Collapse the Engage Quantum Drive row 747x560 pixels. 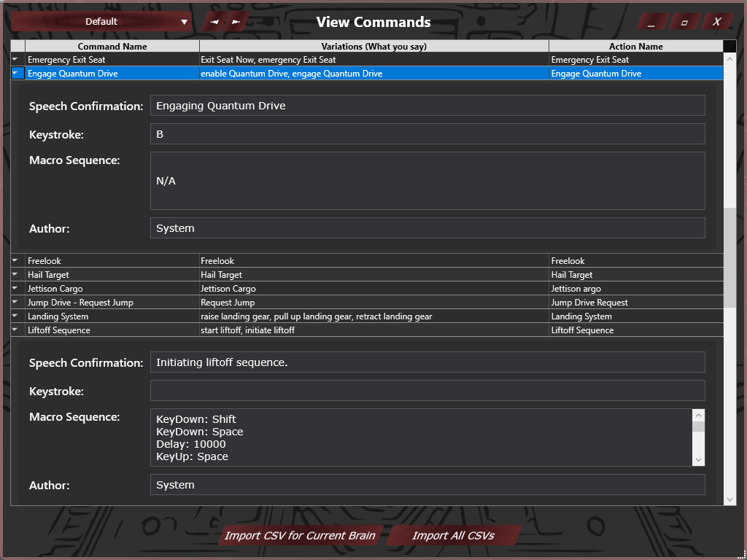[16, 74]
